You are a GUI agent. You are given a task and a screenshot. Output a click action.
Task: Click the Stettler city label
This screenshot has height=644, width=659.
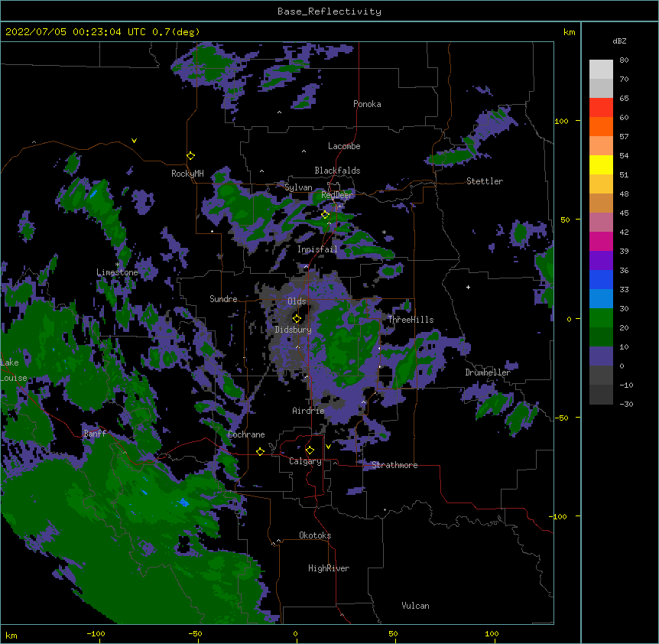pyautogui.click(x=485, y=181)
